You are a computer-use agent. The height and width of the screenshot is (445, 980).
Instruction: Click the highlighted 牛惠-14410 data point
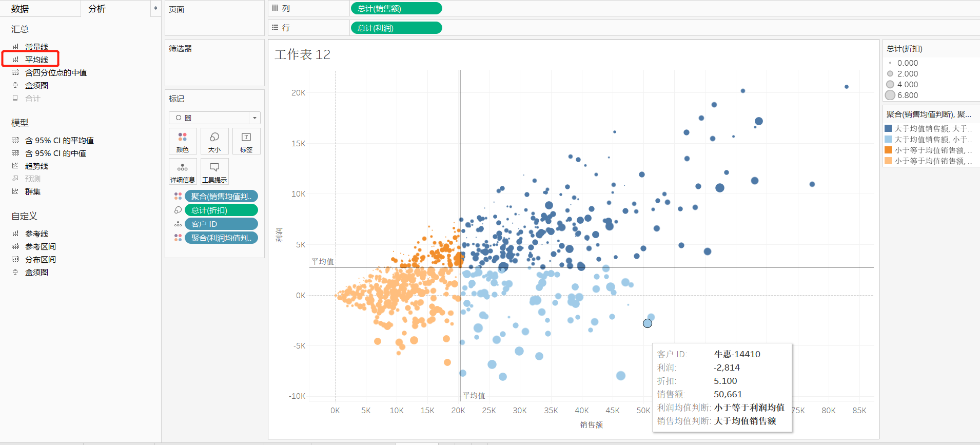(x=648, y=323)
